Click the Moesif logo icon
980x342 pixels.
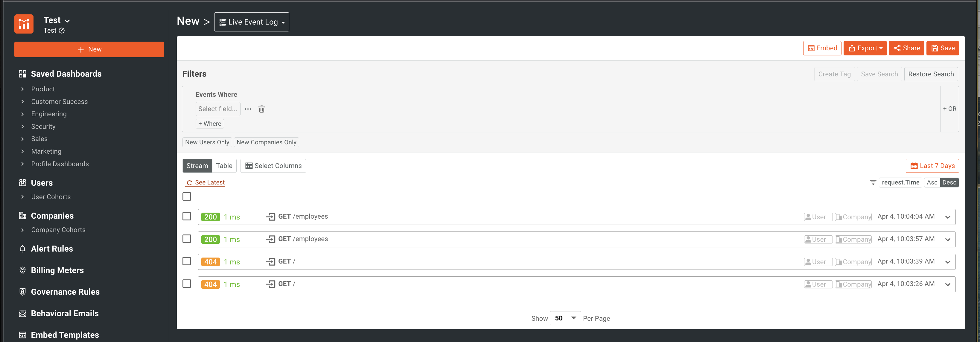24,24
